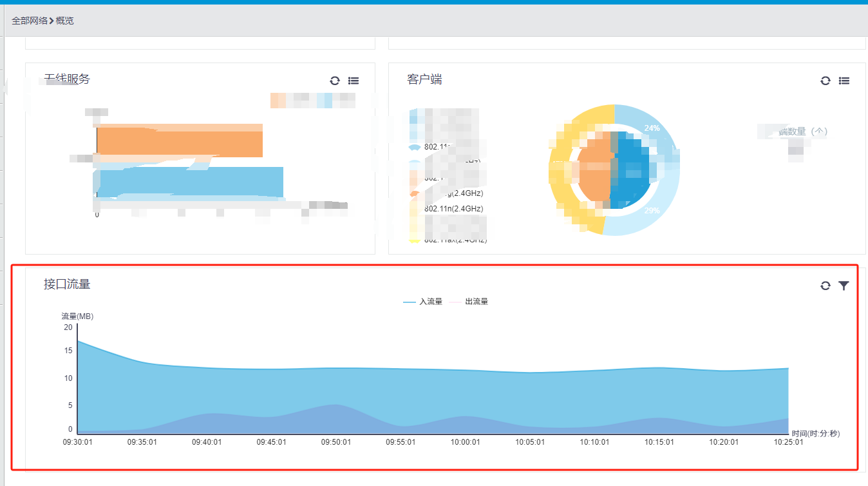This screenshot has height=486, width=868.
Task: Toggle the 出流量 legend series
Action: (469, 302)
